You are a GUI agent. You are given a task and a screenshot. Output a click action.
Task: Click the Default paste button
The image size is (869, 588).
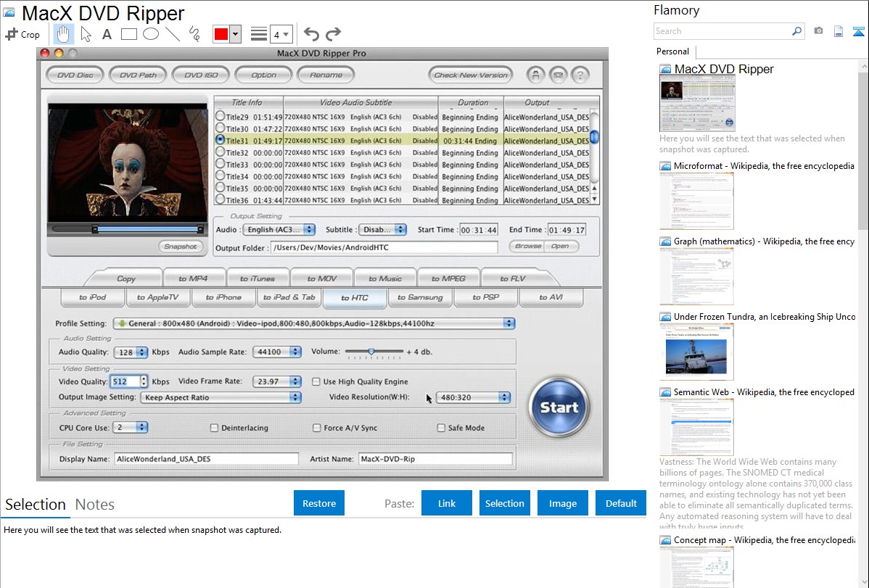pos(621,503)
